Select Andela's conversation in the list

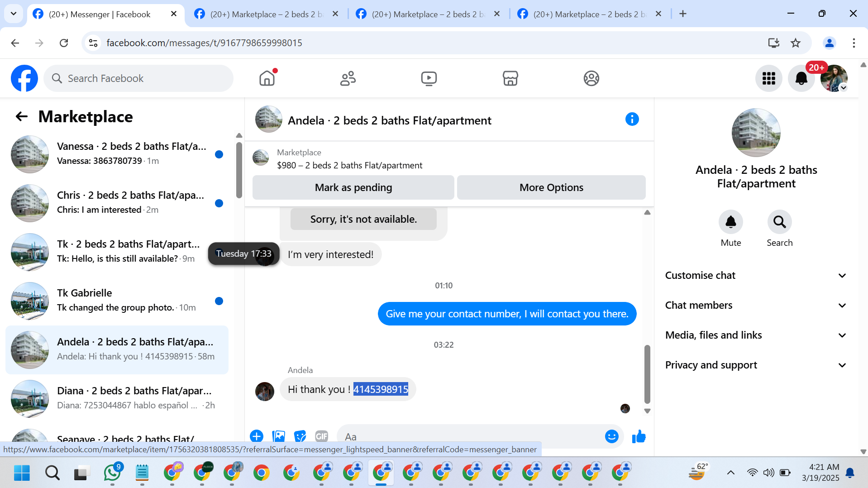point(117,349)
